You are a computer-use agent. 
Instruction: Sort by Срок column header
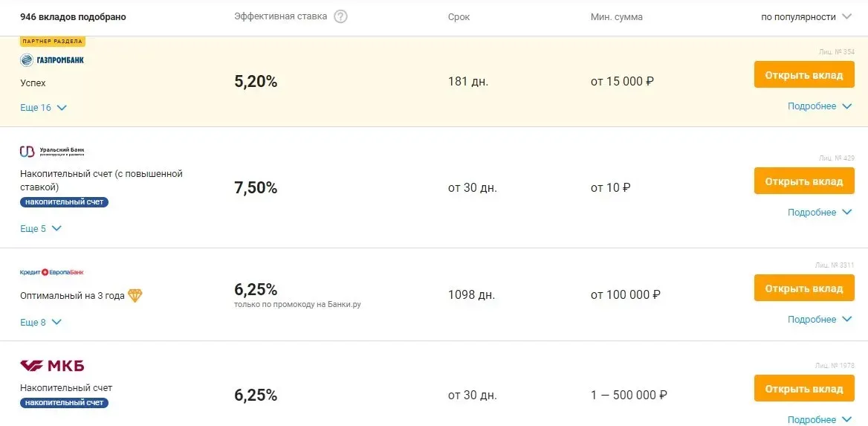459,16
